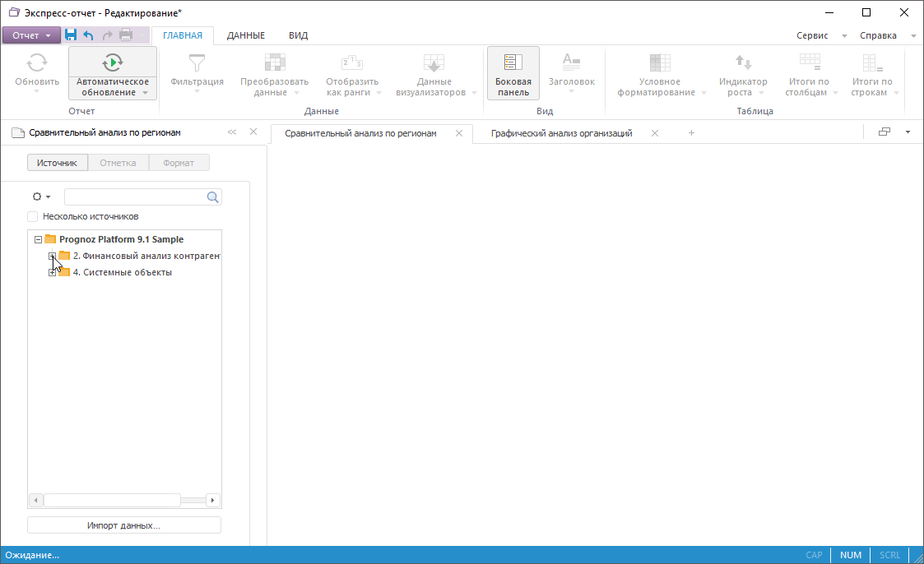The height and width of the screenshot is (564, 924).
Task: Click the NUM indicator in status bar
Action: click(850, 555)
